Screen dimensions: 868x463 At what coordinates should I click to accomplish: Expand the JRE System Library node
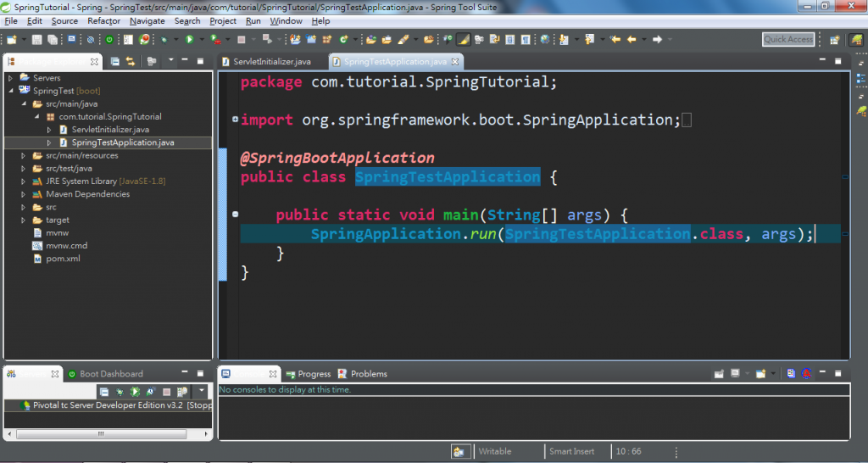(23, 181)
